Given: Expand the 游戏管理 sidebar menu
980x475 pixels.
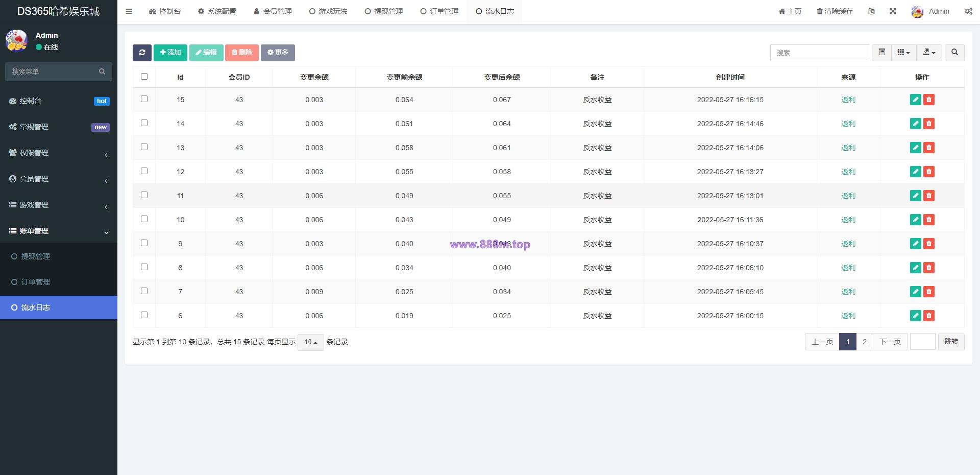Looking at the screenshot, I should click(59, 205).
